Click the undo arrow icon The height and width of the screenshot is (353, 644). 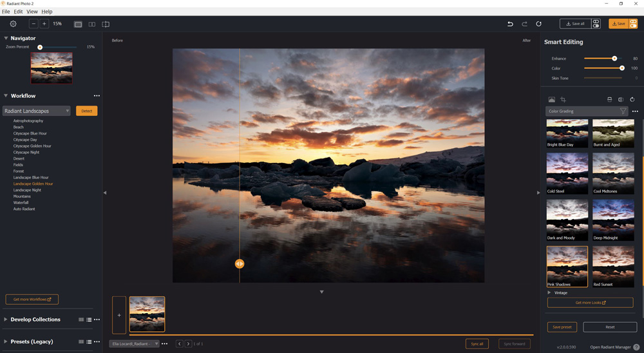coord(510,24)
